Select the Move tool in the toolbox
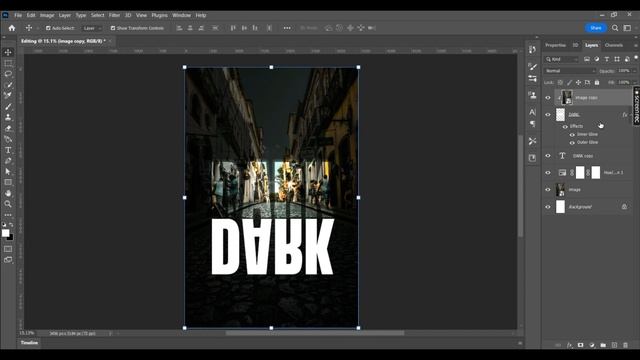The height and width of the screenshot is (360, 640). [x=8, y=52]
